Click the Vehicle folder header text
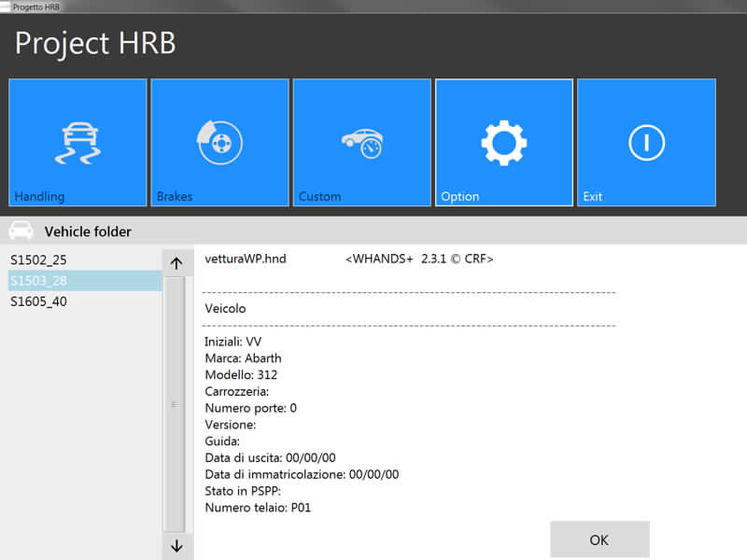The image size is (747, 560). pos(88,231)
